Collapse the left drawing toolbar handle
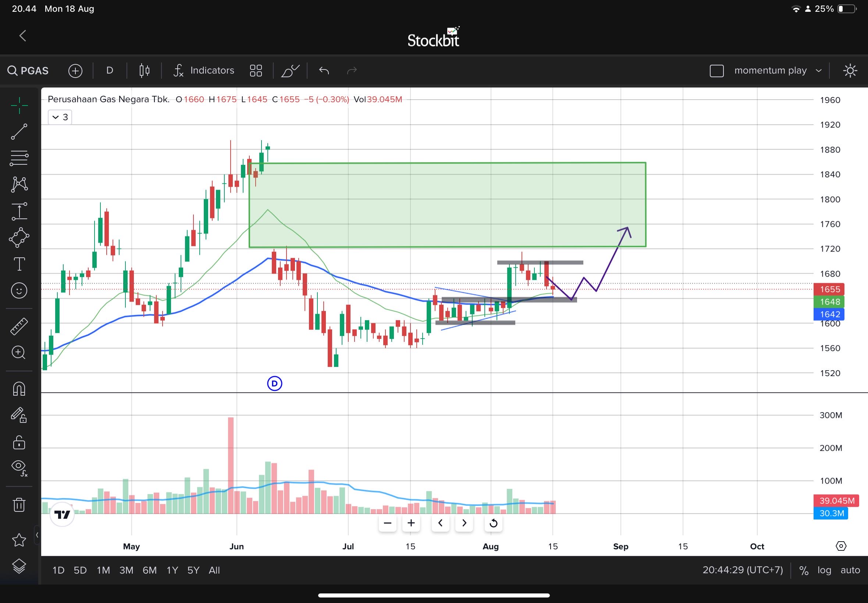Image resolution: width=868 pixels, height=603 pixels. pyautogui.click(x=37, y=535)
